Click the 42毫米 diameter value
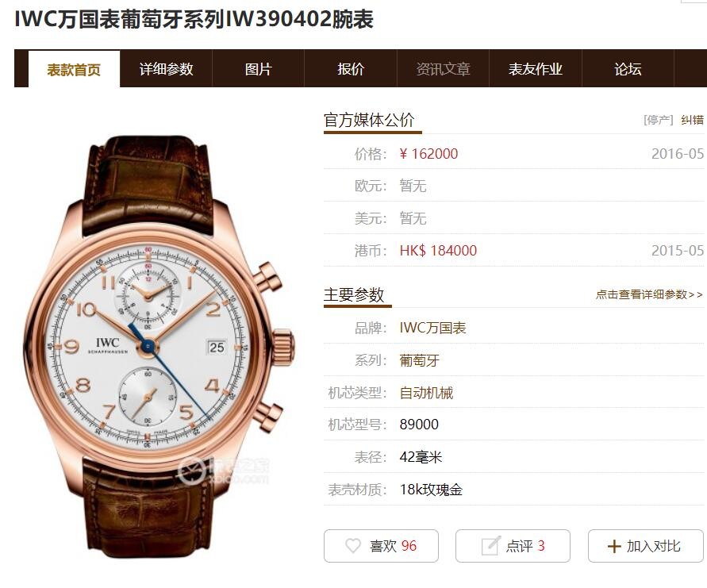This screenshot has width=707, height=588. pyautogui.click(x=421, y=457)
